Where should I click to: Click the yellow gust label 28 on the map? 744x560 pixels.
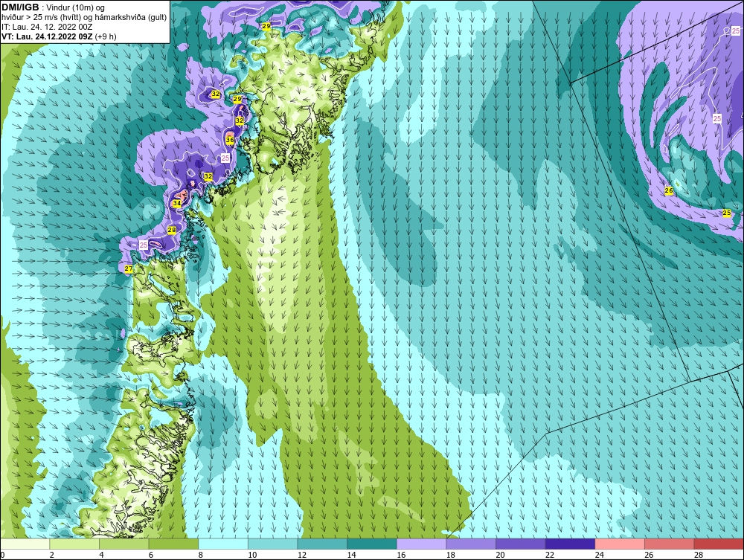172,230
